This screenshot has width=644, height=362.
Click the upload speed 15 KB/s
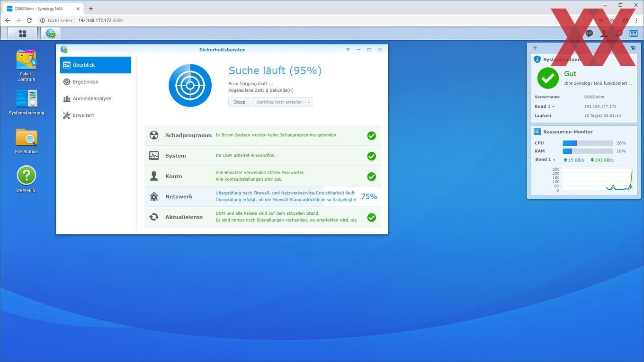573,160
